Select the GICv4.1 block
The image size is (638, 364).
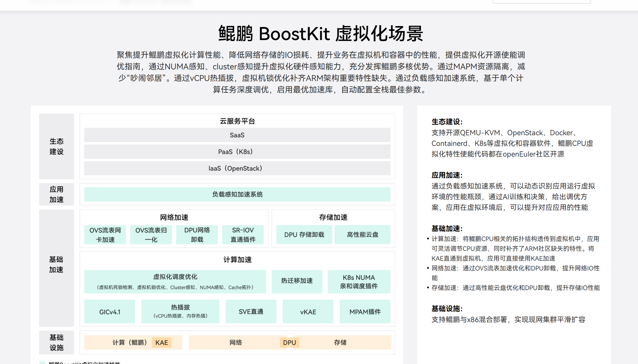(x=109, y=312)
